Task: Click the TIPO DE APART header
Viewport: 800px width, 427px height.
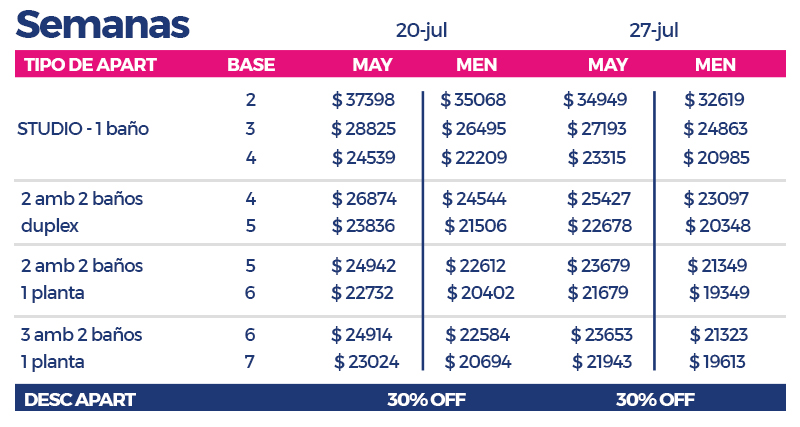Action: (x=90, y=65)
